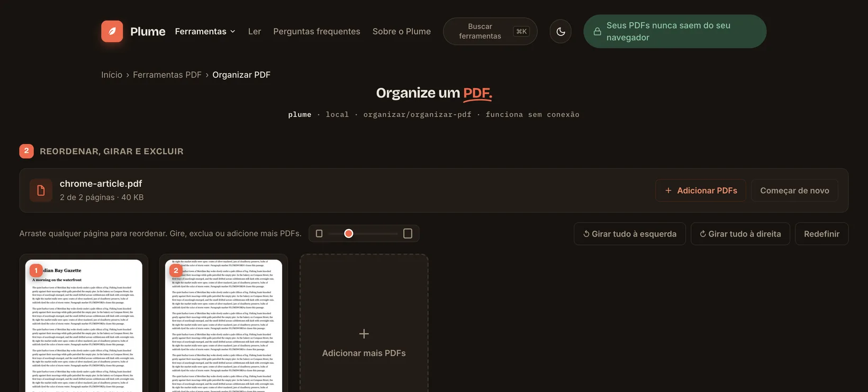Click the step 2 badge beside Reordenar heading
The height and width of the screenshot is (392, 868).
[x=26, y=151]
